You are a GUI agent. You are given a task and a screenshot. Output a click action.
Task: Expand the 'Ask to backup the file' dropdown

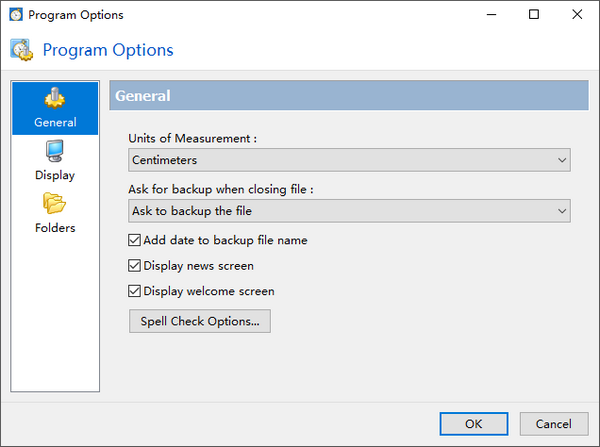(x=349, y=210)
